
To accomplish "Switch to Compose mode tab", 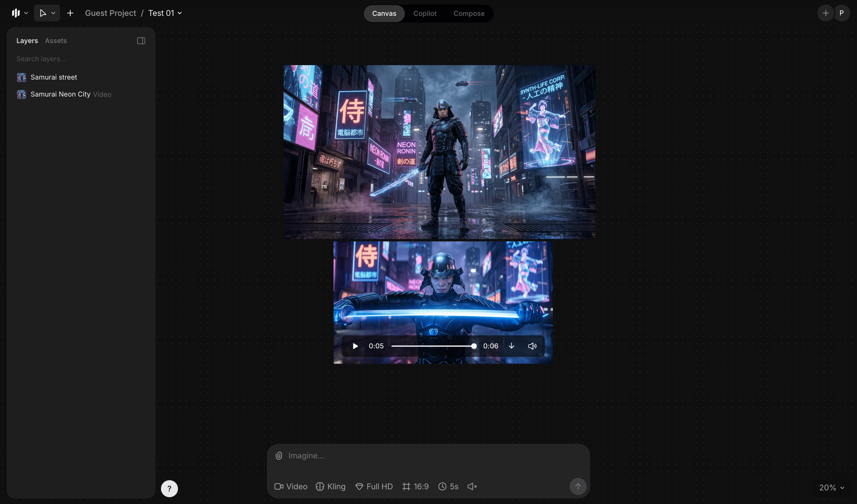I will click(469, 14).
